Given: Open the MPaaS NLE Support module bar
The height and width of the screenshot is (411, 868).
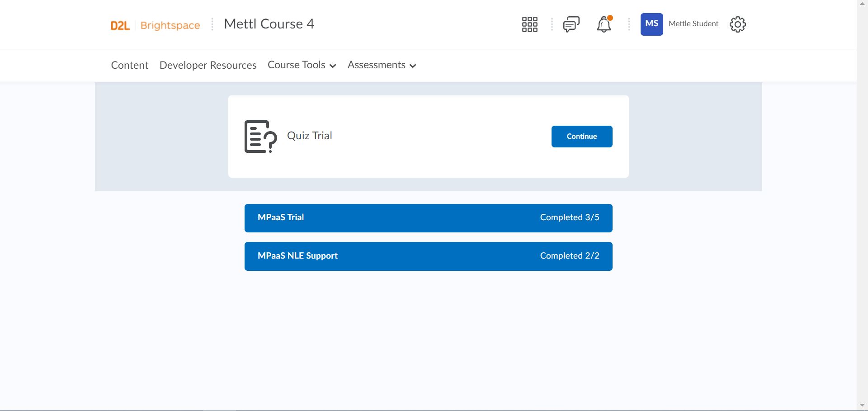Looking at the screenshot, I should tap(429, 256).
